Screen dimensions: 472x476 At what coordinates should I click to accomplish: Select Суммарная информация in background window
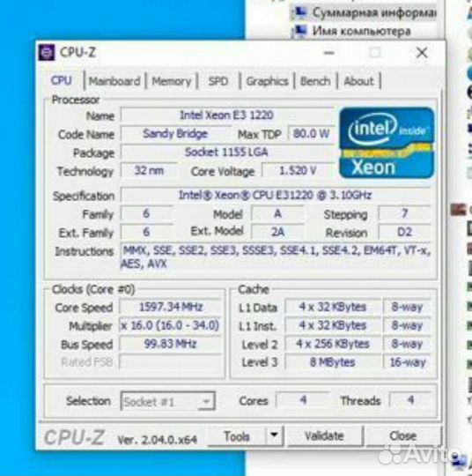pyautogui.click(x=374, y=12)
